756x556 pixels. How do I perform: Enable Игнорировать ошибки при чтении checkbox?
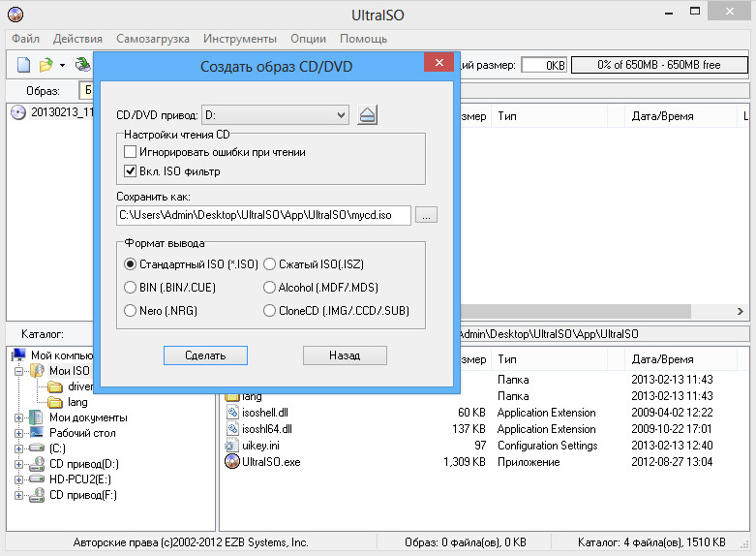click(x=131, y=152)
